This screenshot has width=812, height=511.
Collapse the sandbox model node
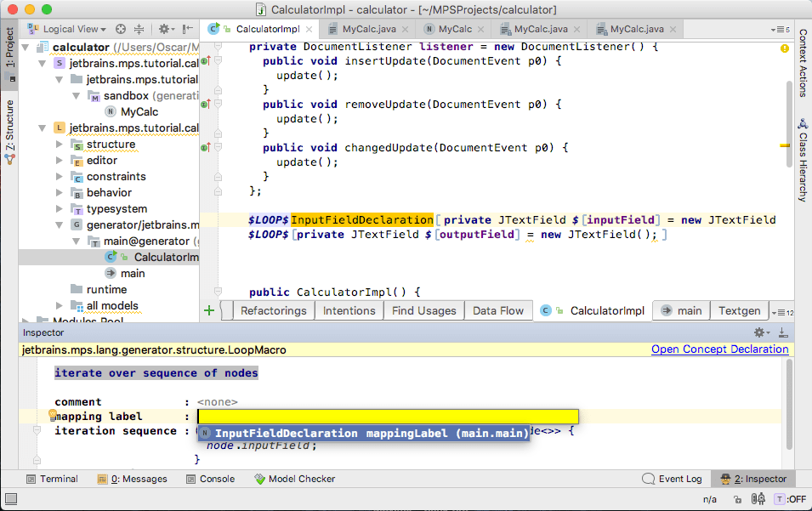77,96
